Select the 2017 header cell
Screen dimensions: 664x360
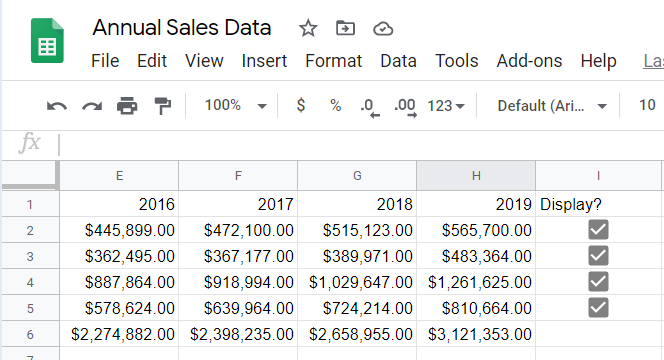(238, 204)
